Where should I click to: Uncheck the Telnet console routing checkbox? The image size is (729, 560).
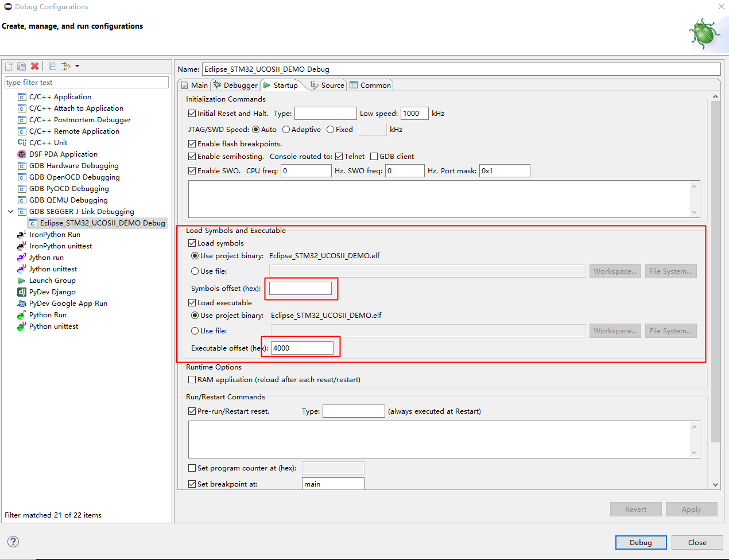coord(339,157)
